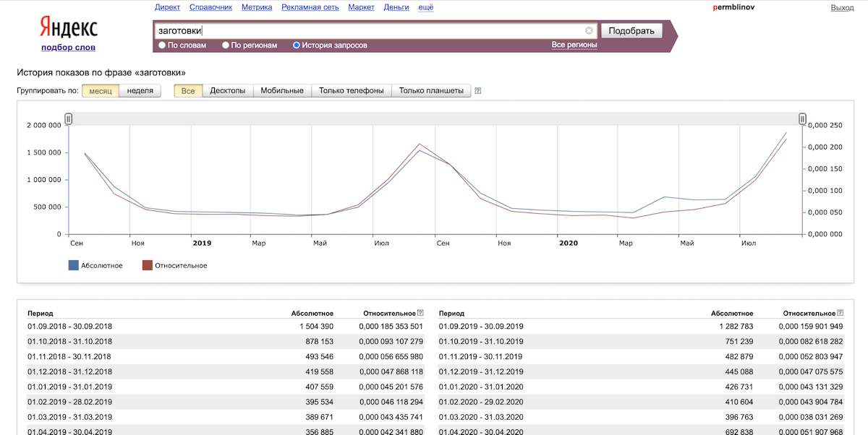Click help icon next to left Относительное header

tap(420, 313)
